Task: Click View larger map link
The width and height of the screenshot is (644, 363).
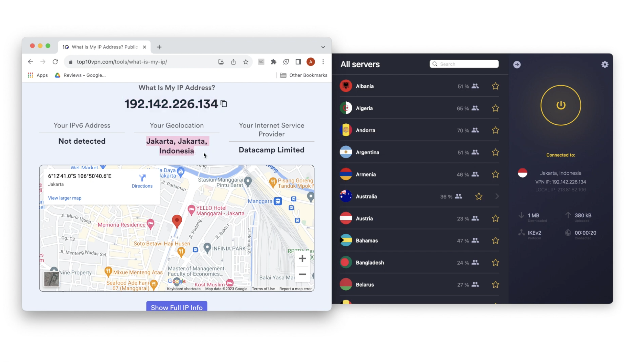Action: click(x=64, y=197)
